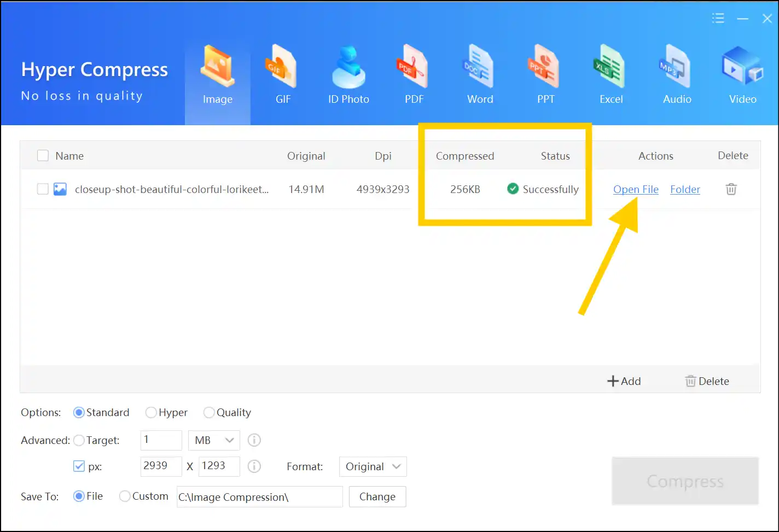779x532 pixels.
Task: Open the MB unit dropdown
Action: click(214, 440)
